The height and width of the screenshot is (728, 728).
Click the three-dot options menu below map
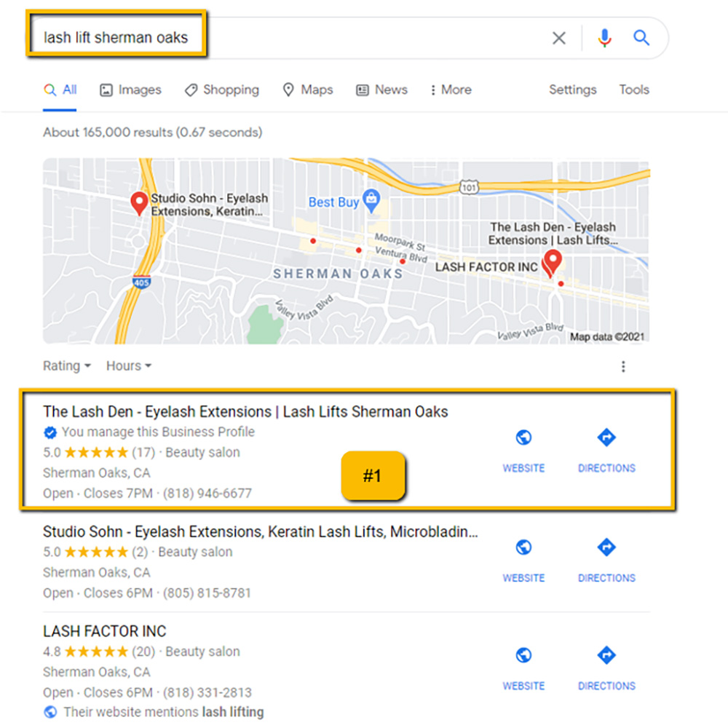tap(623, 367)
